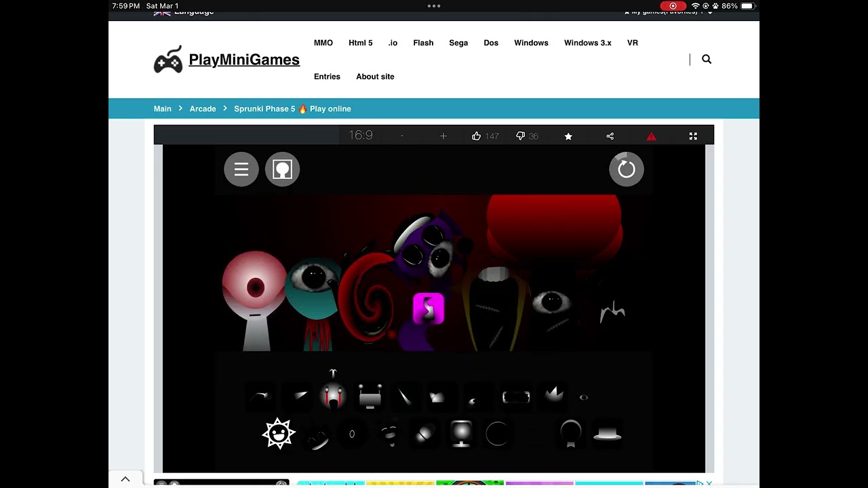
Task: Select the tiny eye sound icon
Action: (584, 398)
